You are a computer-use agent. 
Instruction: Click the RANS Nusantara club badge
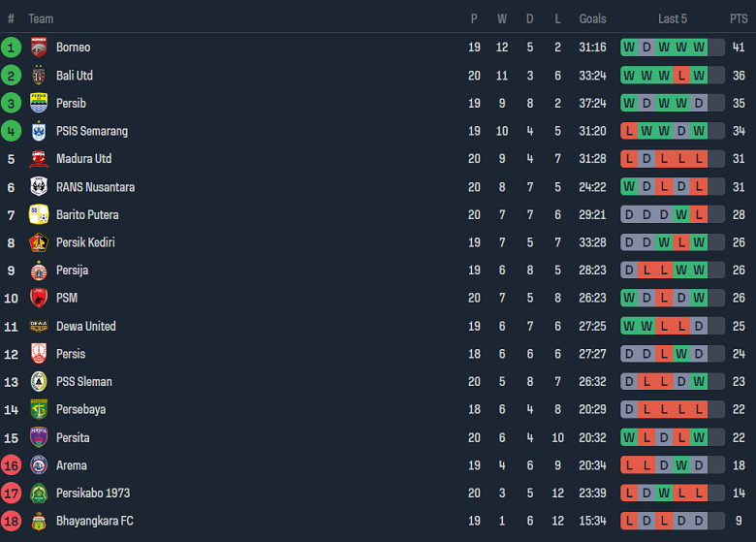tap(39, 187)
